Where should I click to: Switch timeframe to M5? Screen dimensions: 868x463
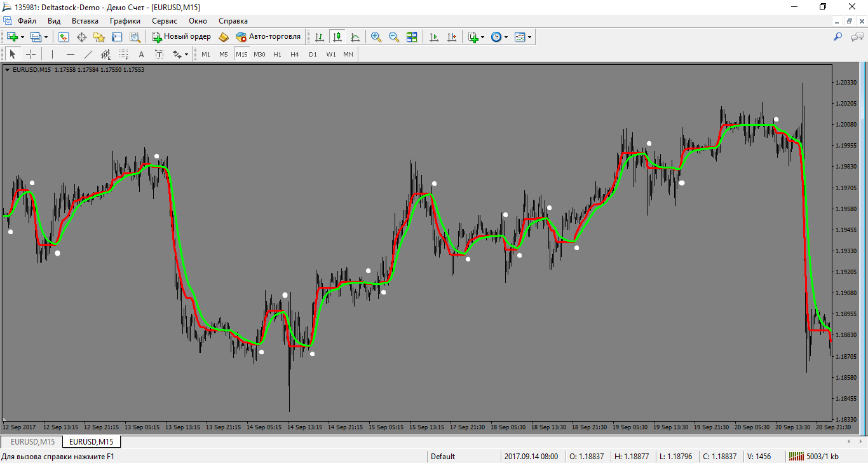pos(224,54)
